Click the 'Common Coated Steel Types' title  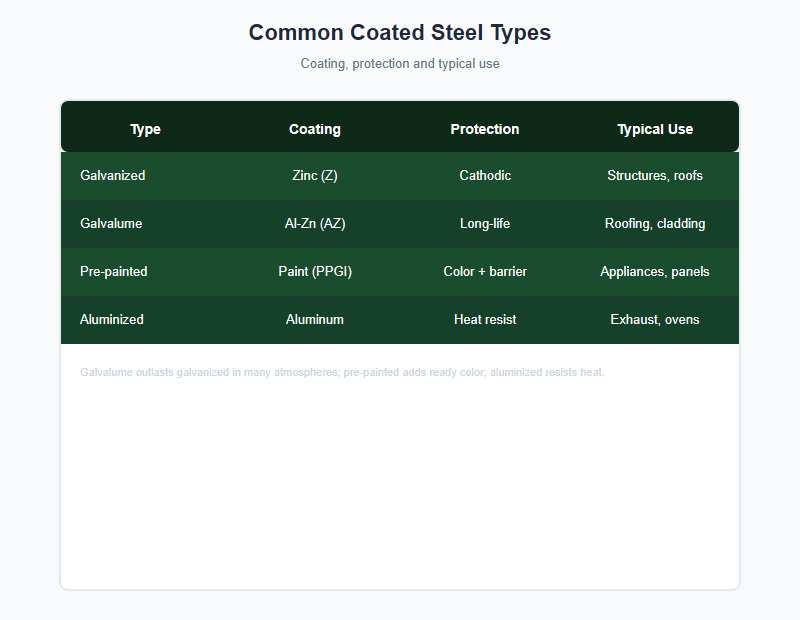399,33
